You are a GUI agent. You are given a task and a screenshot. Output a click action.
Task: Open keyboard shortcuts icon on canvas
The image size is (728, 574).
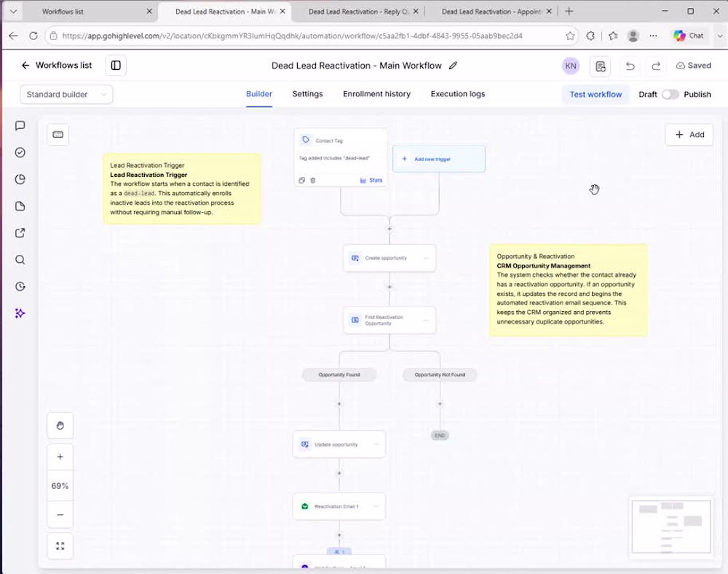coord(58,135)
